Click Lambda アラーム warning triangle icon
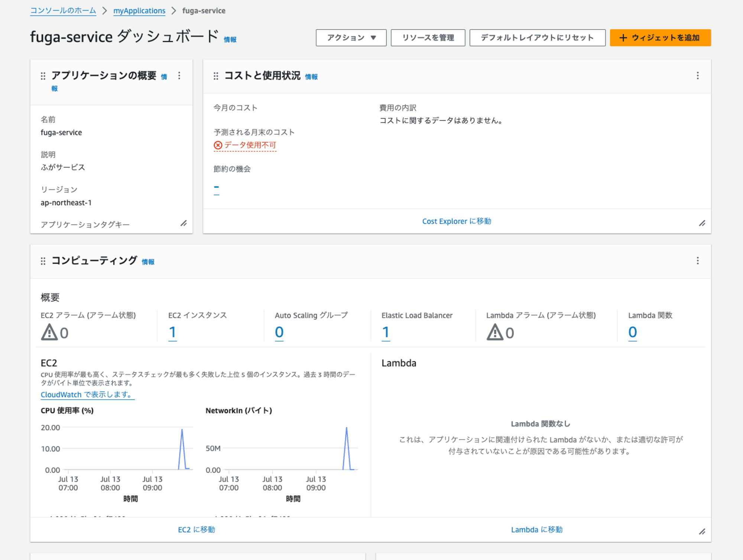Viewport: 743px width, 560px height. 495,332
